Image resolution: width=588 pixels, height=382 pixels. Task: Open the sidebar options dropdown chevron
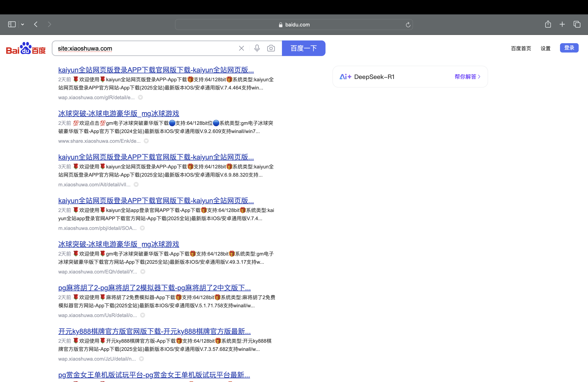(x=23, y=24)
